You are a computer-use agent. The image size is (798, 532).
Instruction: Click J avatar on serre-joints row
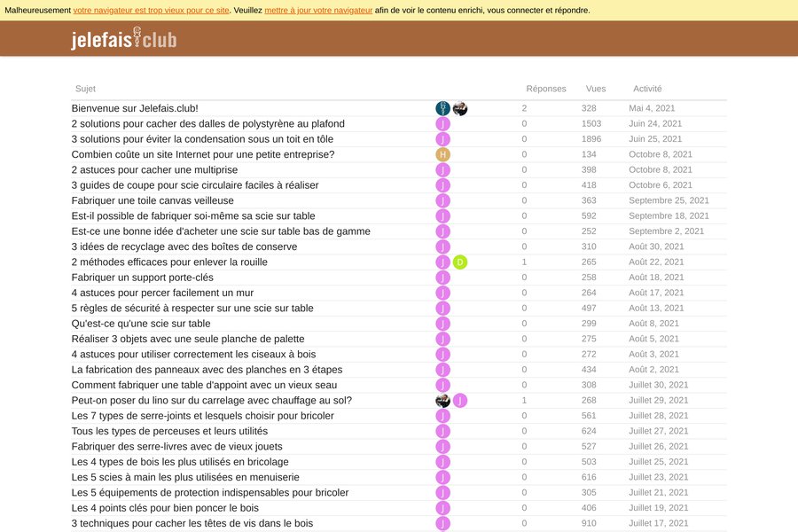tap(442, 416)
